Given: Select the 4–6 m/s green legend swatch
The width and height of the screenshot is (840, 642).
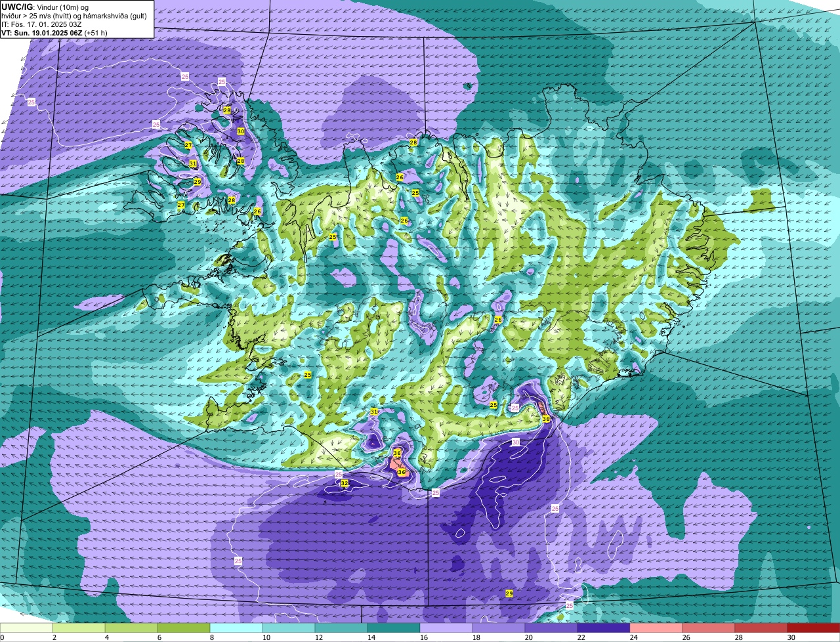Looking at the screenshot, I should (x=131, y=628).
